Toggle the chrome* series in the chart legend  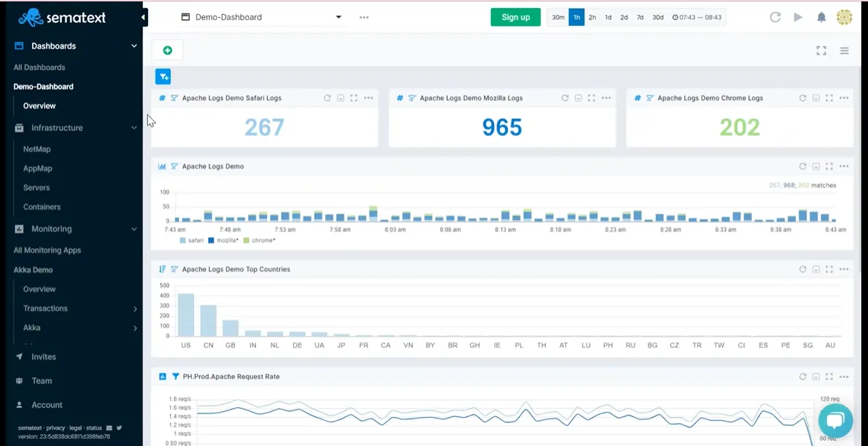coord(259,240)
